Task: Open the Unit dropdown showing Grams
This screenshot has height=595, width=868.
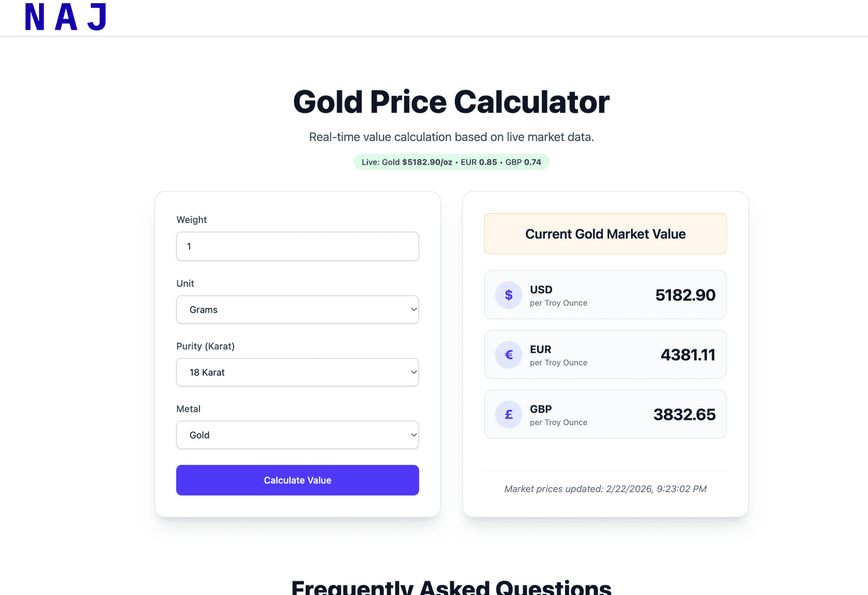Action: (x=297, y=310)
